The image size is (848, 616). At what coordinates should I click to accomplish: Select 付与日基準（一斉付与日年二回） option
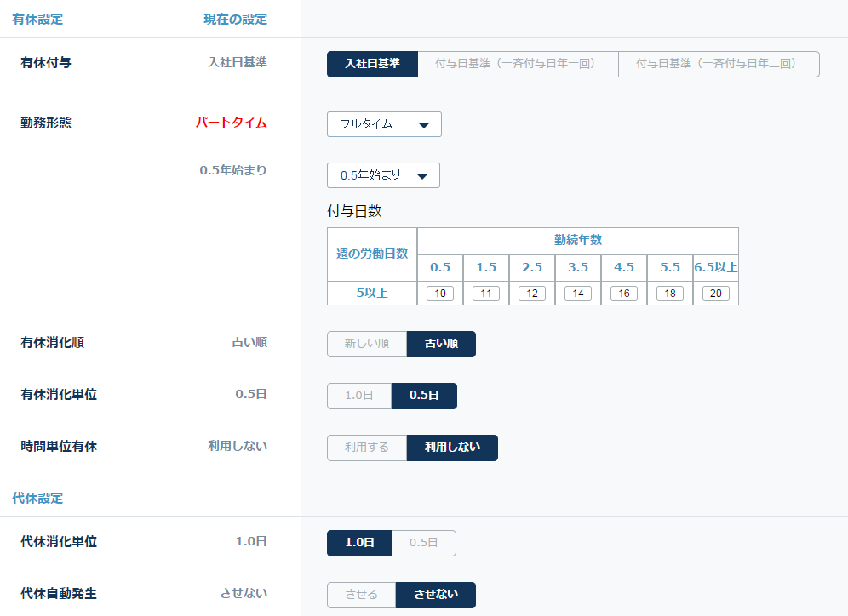pos(719,64)
